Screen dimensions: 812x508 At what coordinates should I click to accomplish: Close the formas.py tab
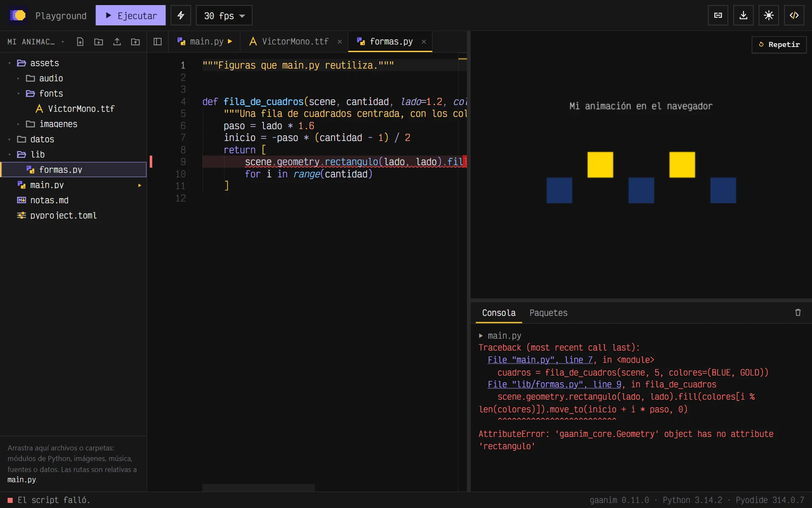[424, 41]
